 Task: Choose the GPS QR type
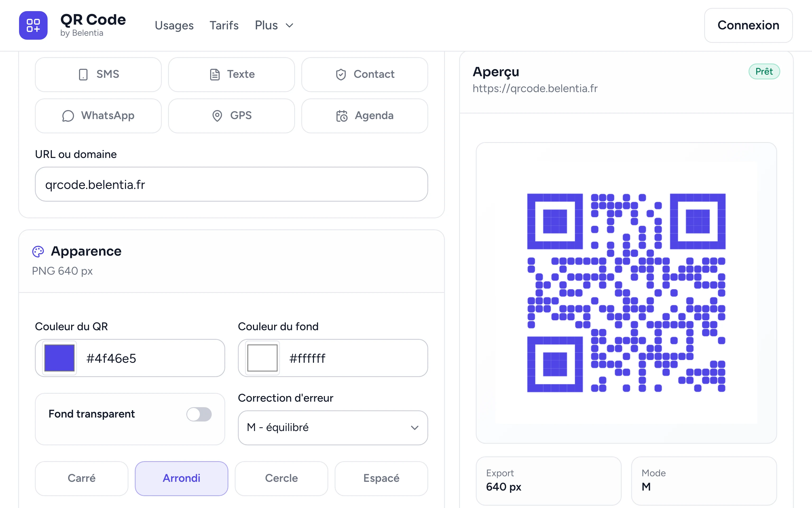(x=232, y=116)
